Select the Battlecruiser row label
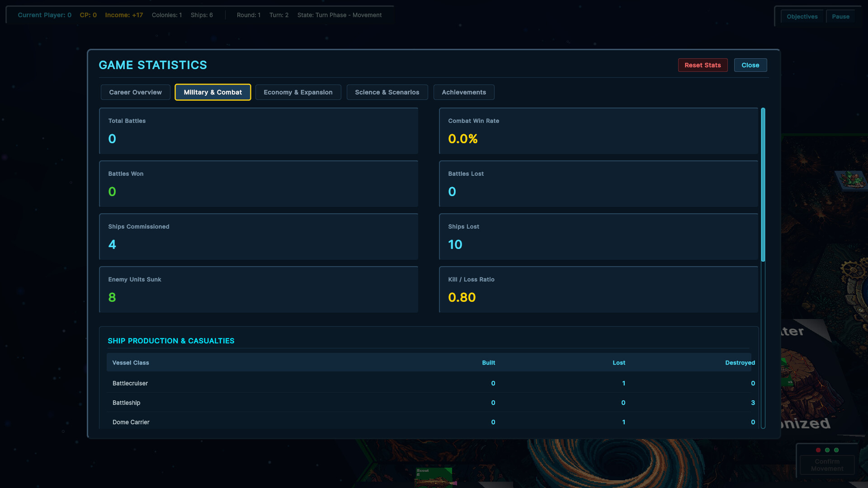This screenshot has width=868, height=488. tap(130, 383)
